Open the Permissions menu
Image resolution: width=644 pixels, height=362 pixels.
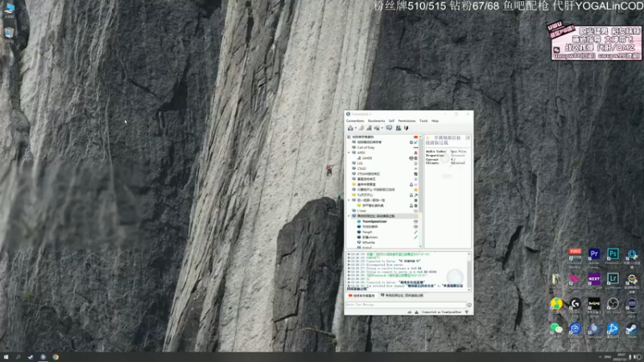407,121
